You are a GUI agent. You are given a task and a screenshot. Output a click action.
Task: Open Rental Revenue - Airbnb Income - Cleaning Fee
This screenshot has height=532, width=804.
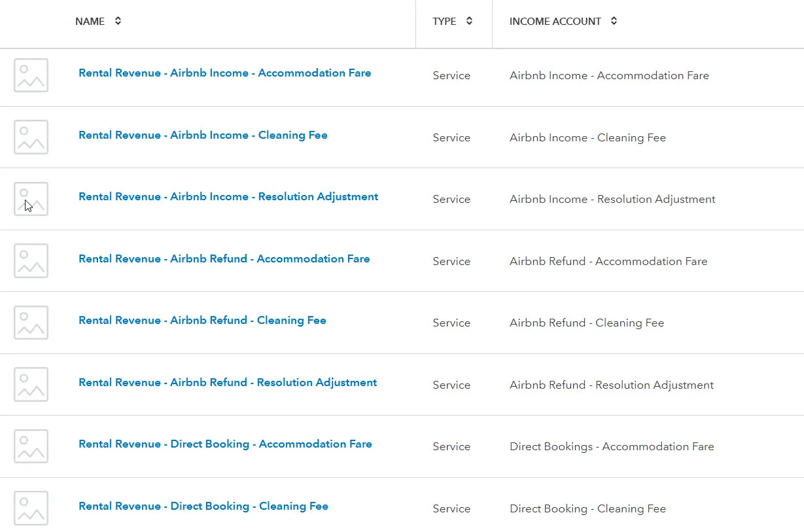(203, 135)
